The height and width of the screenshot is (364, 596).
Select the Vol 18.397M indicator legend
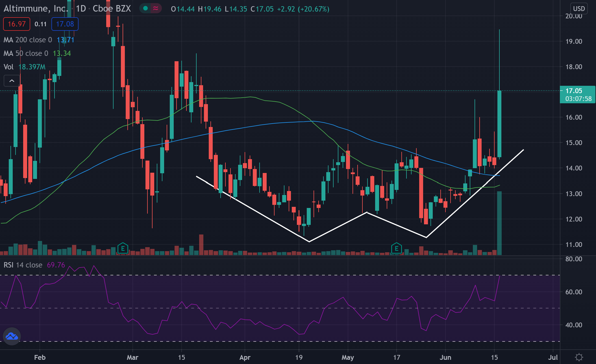click(24, 67)
